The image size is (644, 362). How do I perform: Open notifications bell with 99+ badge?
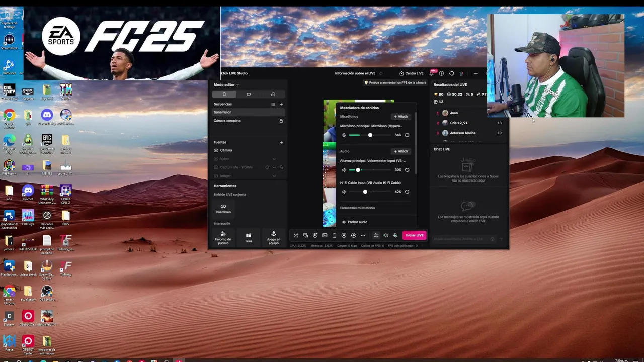pos(432,73)
